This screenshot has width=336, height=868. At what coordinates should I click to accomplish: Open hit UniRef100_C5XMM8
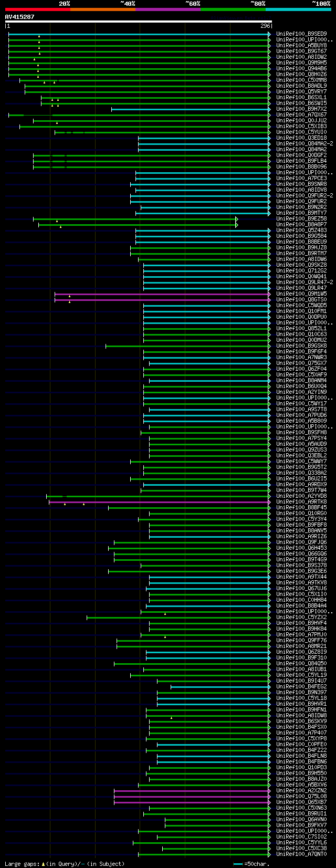click(x=301, y=80)
